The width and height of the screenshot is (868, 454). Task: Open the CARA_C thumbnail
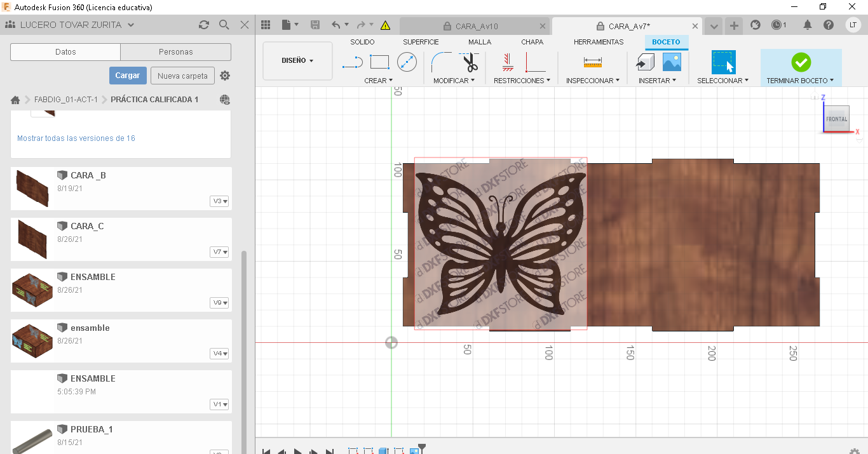(32, 239)
